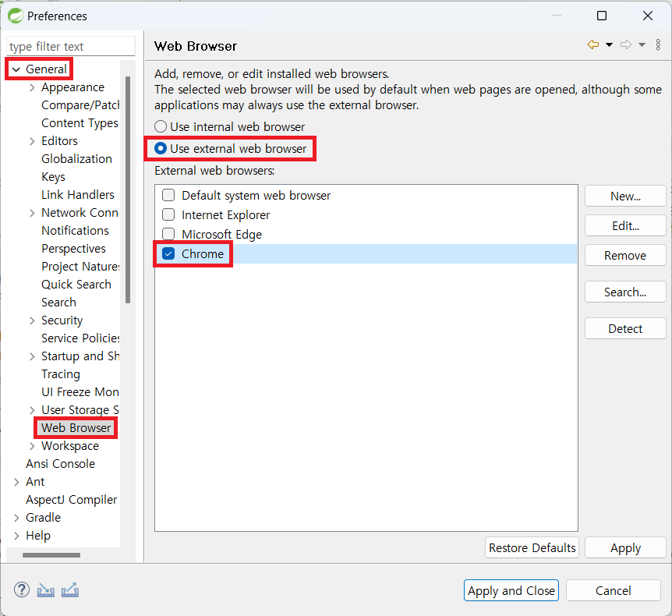Select Perspectives in the tree

(73, 249)
